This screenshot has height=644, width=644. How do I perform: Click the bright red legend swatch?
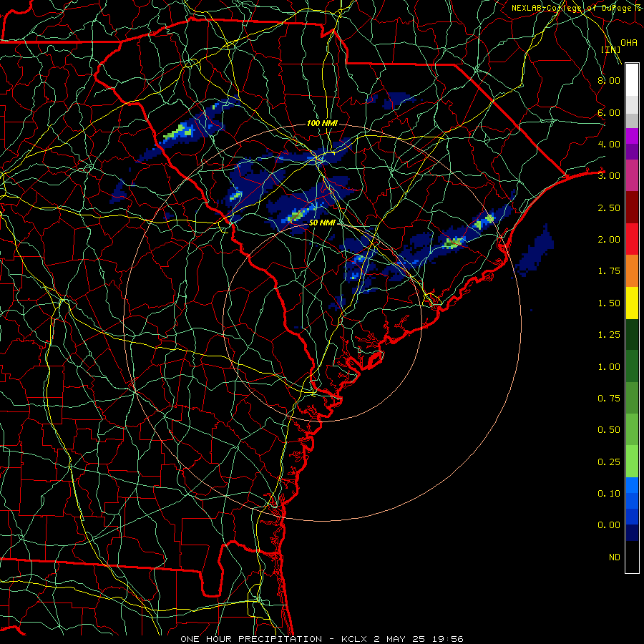point(632,239)
